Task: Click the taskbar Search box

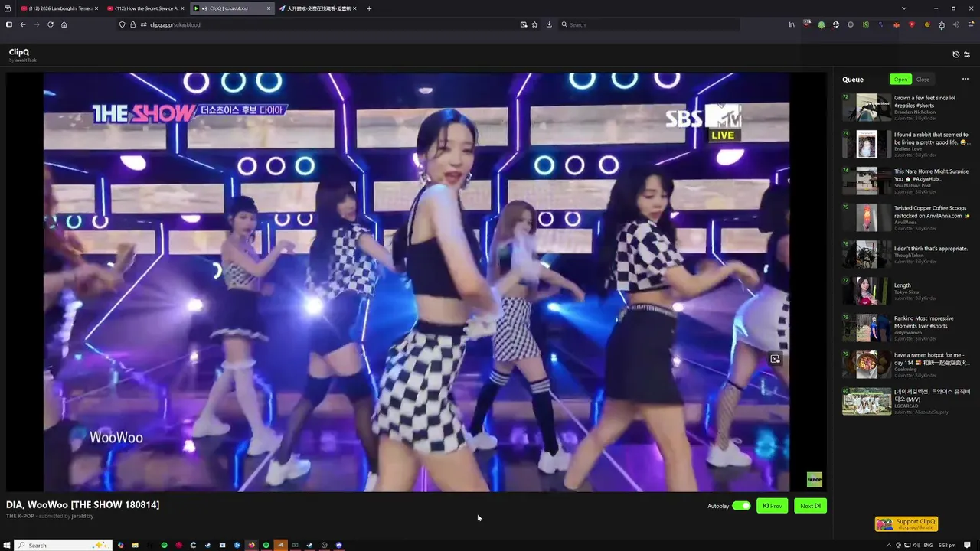Action: [x=64, y=545]
